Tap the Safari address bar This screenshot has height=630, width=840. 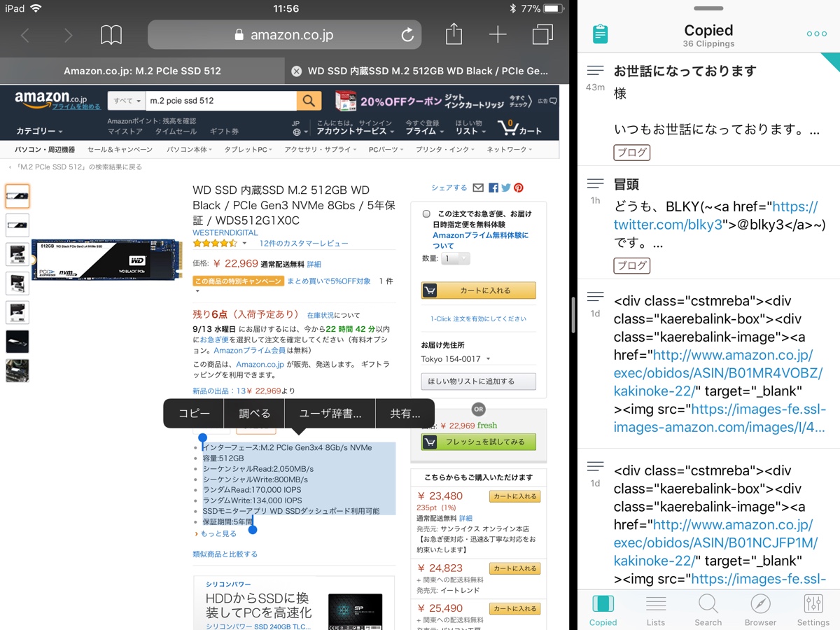click(x=284, y=35)
